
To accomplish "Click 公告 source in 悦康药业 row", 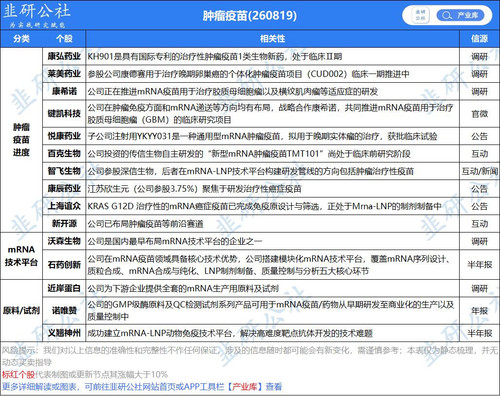I will pos(479,136).
